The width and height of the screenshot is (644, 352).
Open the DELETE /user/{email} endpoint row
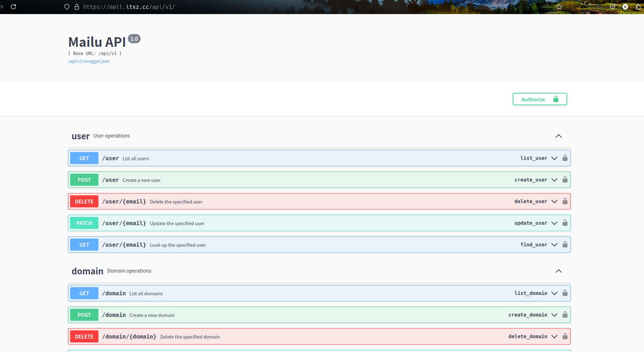tap(319, 201)
